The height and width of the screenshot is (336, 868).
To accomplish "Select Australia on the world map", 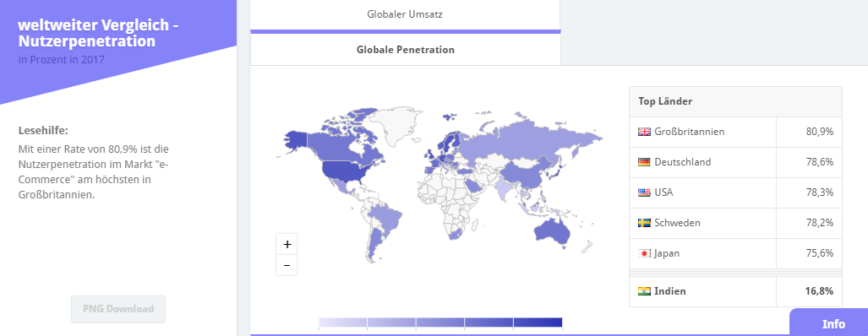I will pos(551,232).
